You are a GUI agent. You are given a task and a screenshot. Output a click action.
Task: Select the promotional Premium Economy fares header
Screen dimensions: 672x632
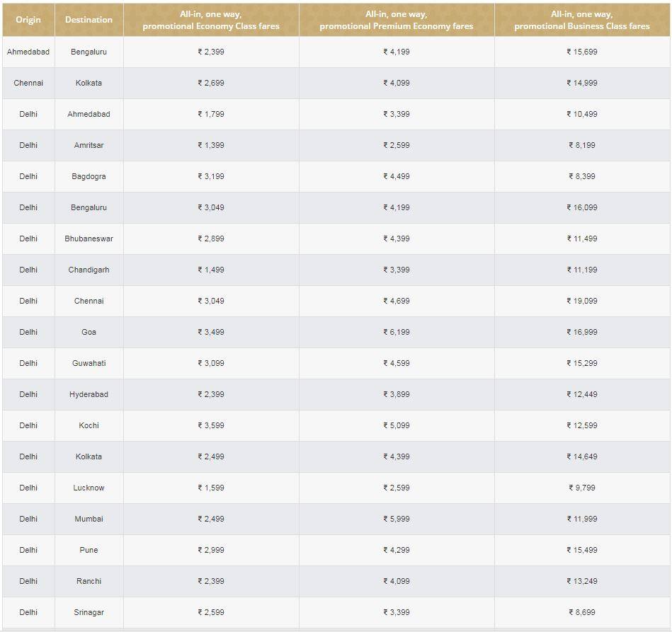(x=397, y=20)
